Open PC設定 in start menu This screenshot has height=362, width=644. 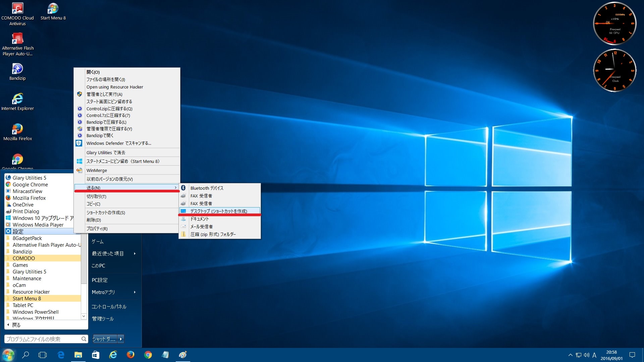coord(100,280)
